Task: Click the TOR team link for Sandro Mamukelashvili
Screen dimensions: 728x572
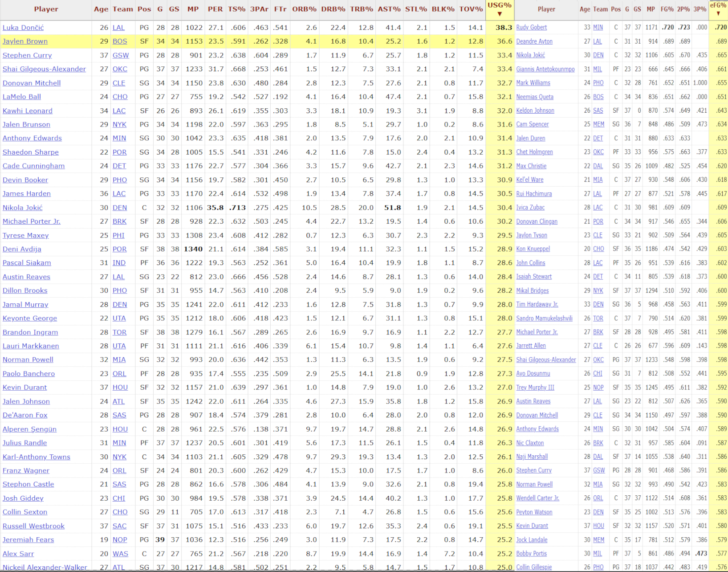Action: [x=598, y=318]
